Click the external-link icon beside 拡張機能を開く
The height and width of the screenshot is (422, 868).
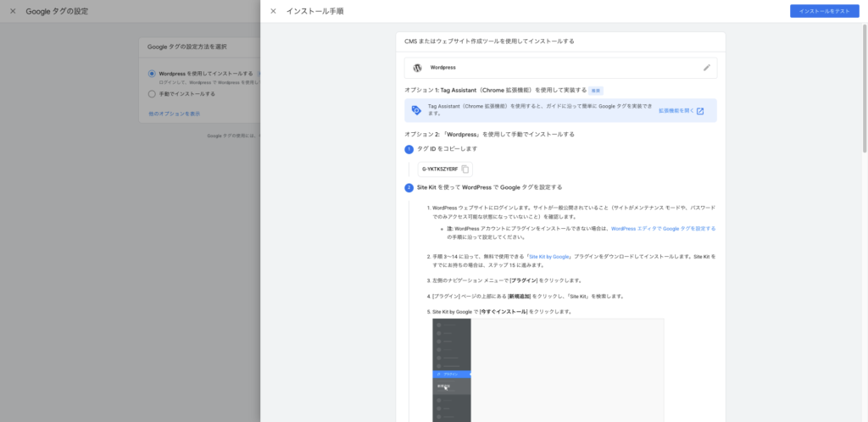pyautogui.click(x=699, y=111)
